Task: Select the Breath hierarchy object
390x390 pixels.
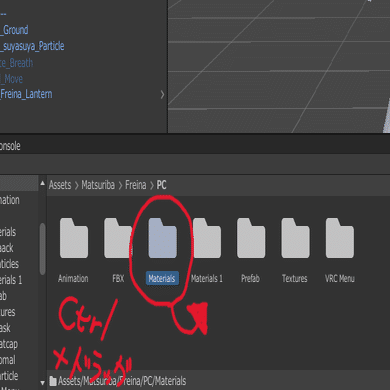Action: point(17,63)
